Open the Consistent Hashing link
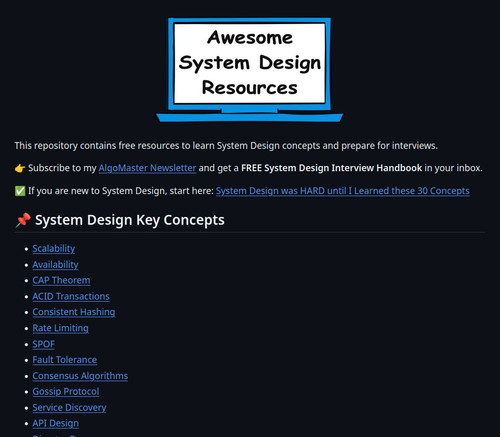This screenshot has height=437, width=500. tap(74, 312)
